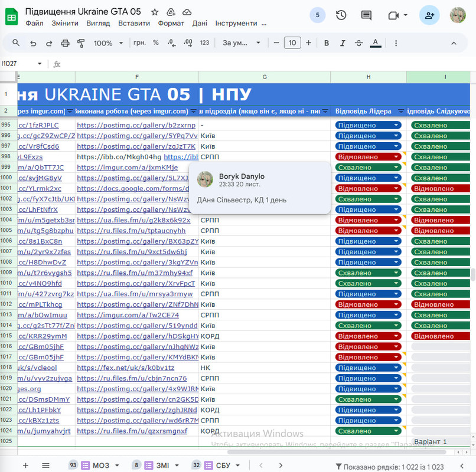476x472 pixels.
Task: Open the link ru.files.fm/u/qzxrsmgnxf
Action: (x=132, y=431)
